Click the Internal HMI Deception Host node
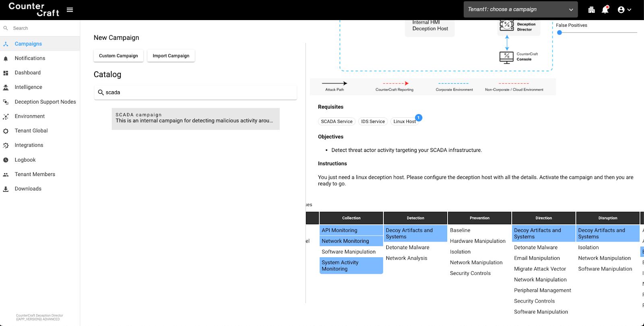Viewport: 644px width, 326px height. (430, 27)
